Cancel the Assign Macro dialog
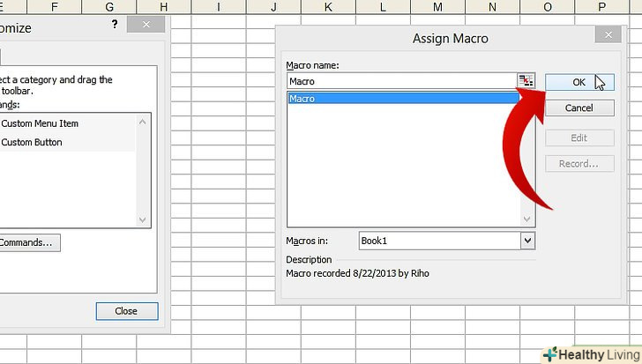Image resolution: width=642 pixels, height=364 pixels. pyautogui.click(x=579, y=108)
